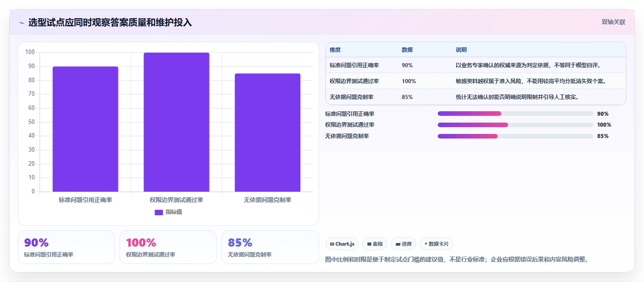Click the icon inside the Chart.js chip
The height and width of the screenshot is (282, 644).
pos(332,244)
